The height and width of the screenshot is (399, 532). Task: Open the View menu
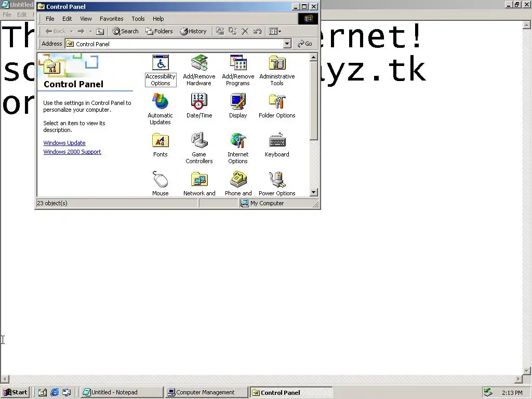pyautogui.click(x=86, y=19)
